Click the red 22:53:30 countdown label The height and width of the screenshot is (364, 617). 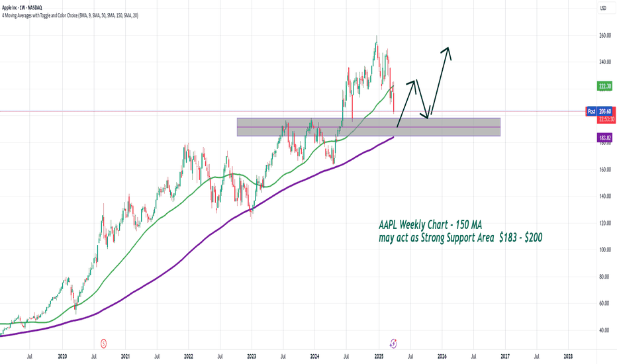tap(606, 119)
